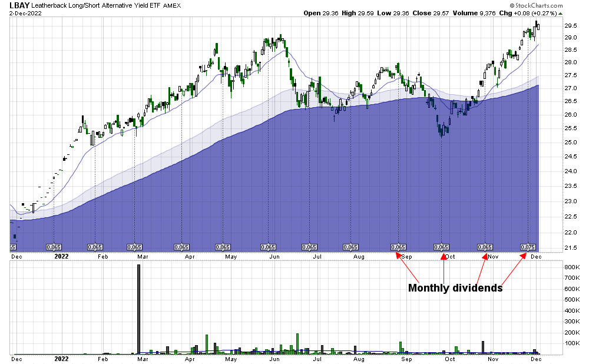Screen dimensions: 589x364
Task: Open the StockCharts.com copyright credit
Action: coord(537,5)
